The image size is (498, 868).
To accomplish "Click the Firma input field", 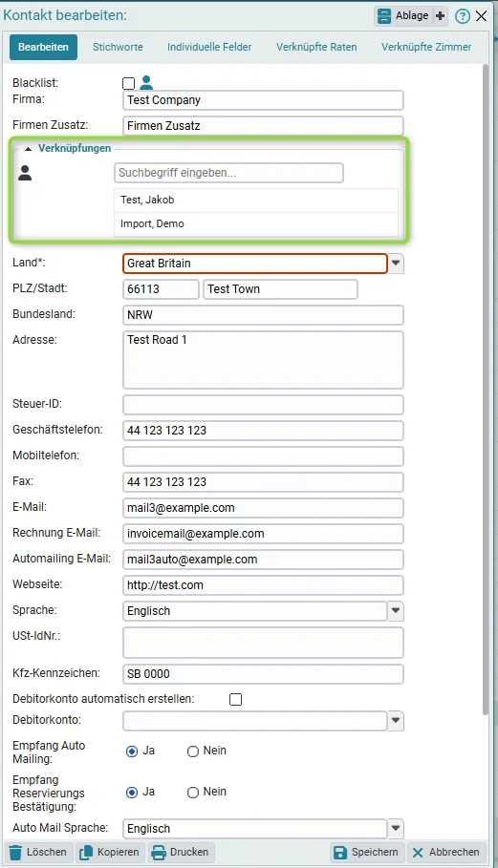I will pos(263,100).
